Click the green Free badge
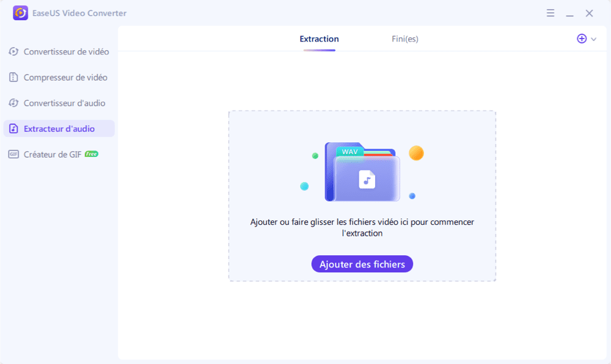The image size is (611, 364). 92,154
